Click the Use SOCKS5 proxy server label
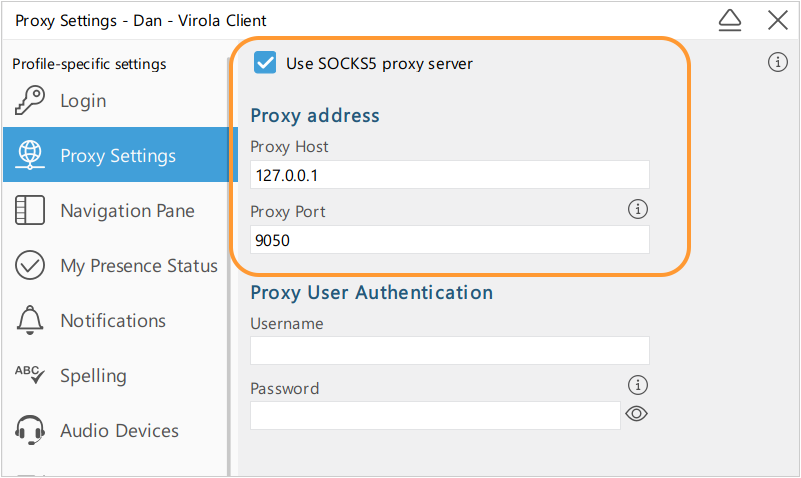 coord(379,64)
